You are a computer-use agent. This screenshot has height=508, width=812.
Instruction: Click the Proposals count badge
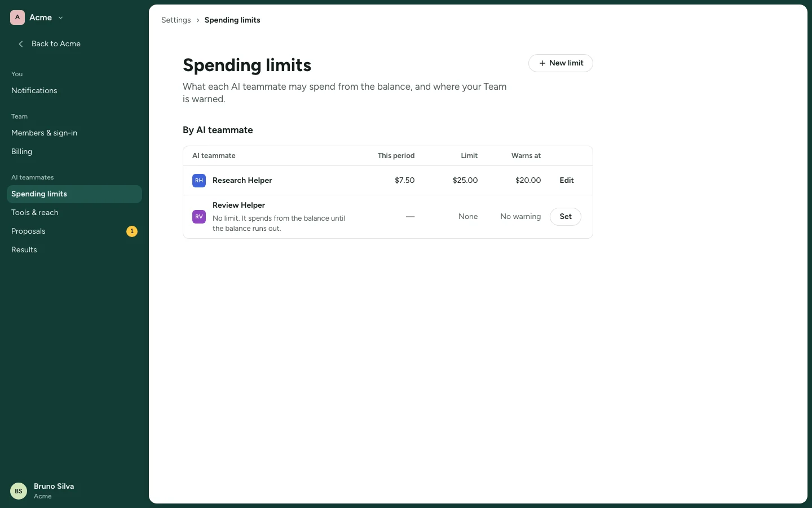pyautogui.click(x=132, y=231)
